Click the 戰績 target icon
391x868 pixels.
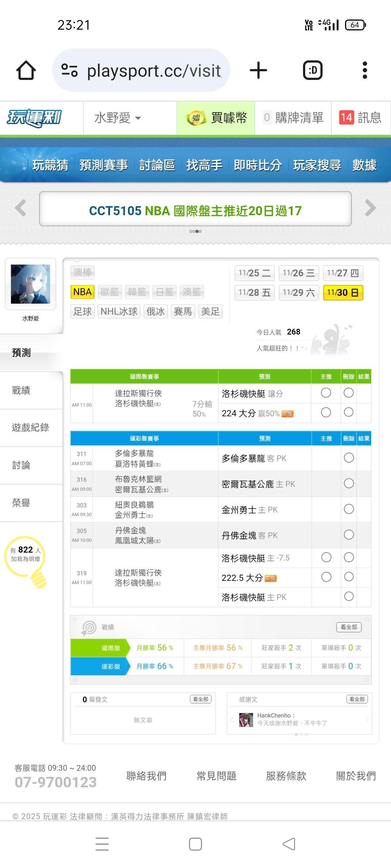tap(89, 628)
